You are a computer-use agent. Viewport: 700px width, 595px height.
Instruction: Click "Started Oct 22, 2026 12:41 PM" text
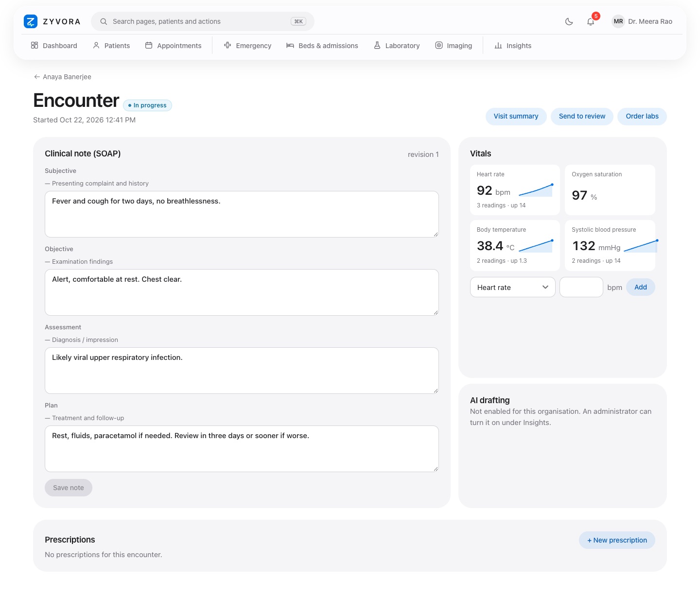(85, 120)
